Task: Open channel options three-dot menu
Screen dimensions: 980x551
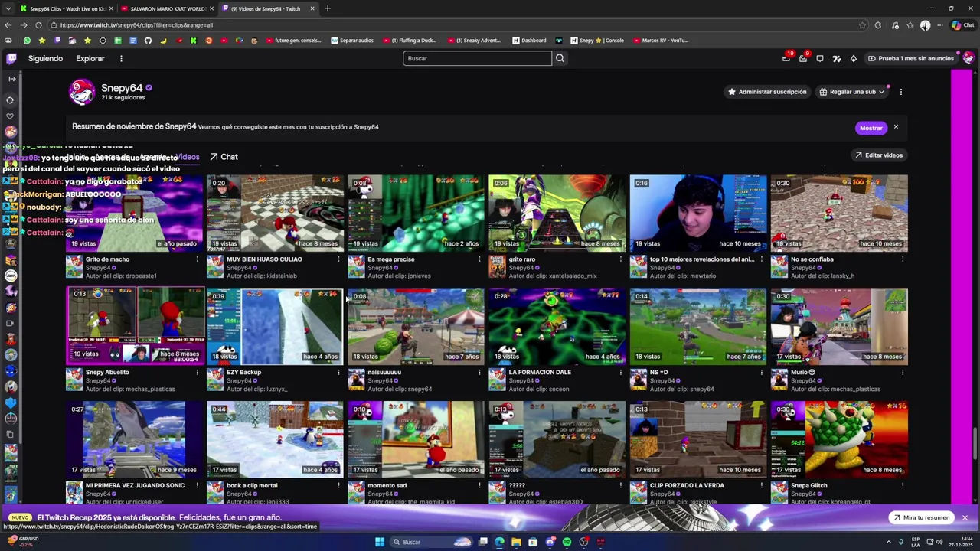Action: pos(901,92)
